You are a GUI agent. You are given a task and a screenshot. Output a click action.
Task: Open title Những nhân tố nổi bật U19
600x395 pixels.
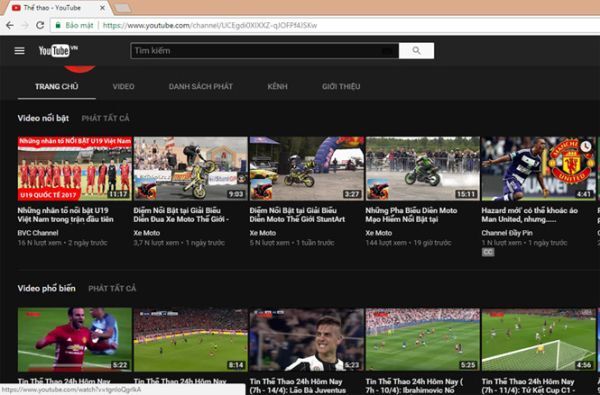tap(65, 215)
